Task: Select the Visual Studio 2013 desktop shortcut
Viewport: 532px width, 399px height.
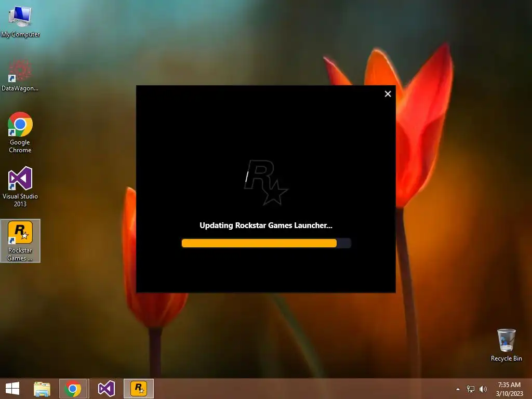Action: [20, 187]
